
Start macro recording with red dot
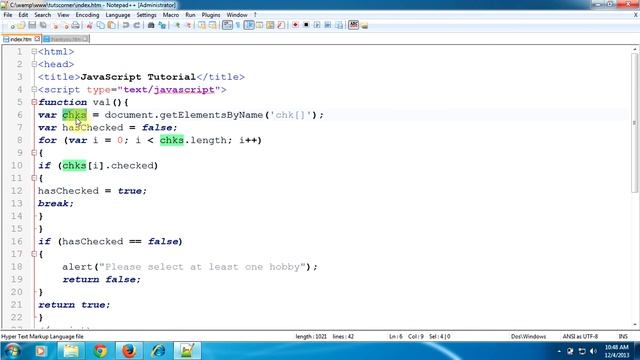pos(295,25)
